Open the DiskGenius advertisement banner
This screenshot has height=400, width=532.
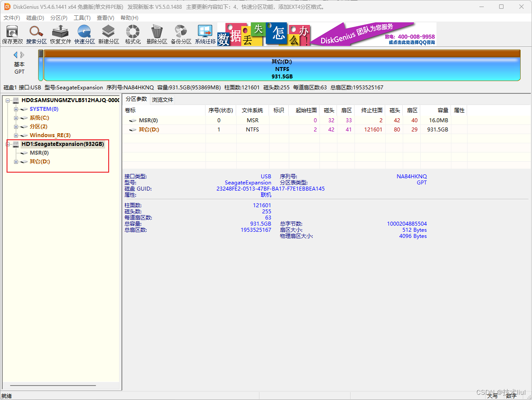pyautogui.click(x=327, y=34)
